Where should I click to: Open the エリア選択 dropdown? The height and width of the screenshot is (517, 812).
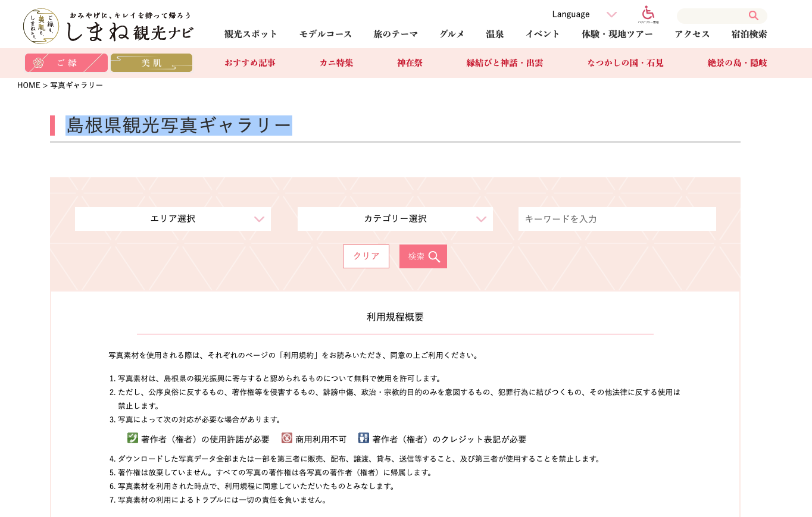[173, 219]
